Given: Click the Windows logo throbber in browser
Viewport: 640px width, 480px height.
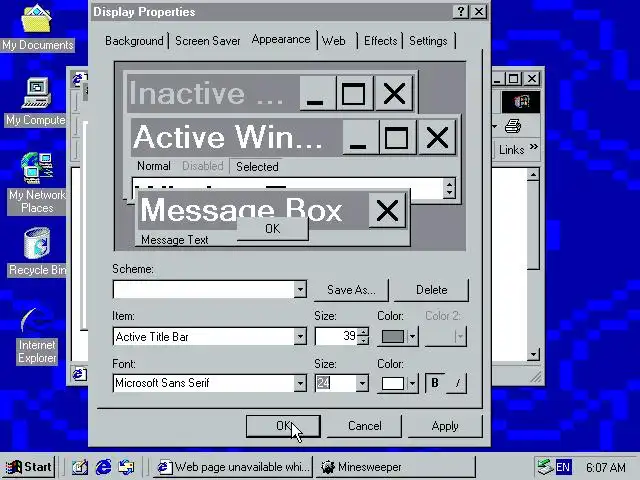Looking at the screenshot, I should (521, 102).
